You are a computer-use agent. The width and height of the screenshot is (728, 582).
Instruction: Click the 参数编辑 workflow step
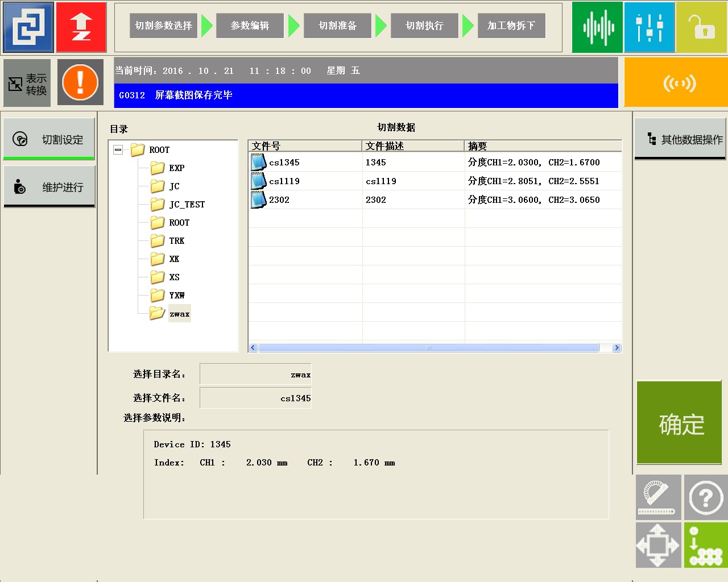(250, 26)
